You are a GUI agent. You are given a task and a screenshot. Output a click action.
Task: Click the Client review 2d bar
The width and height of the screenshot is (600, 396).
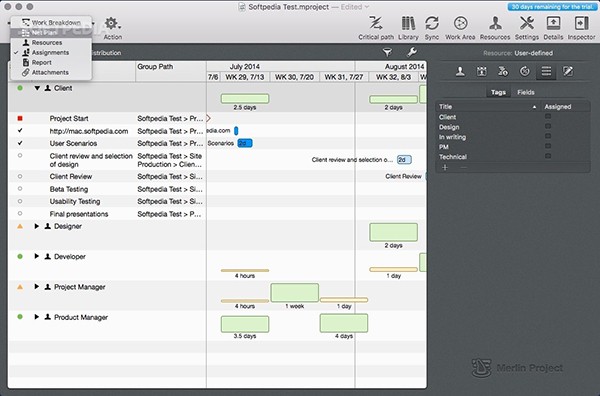(404, 160)
